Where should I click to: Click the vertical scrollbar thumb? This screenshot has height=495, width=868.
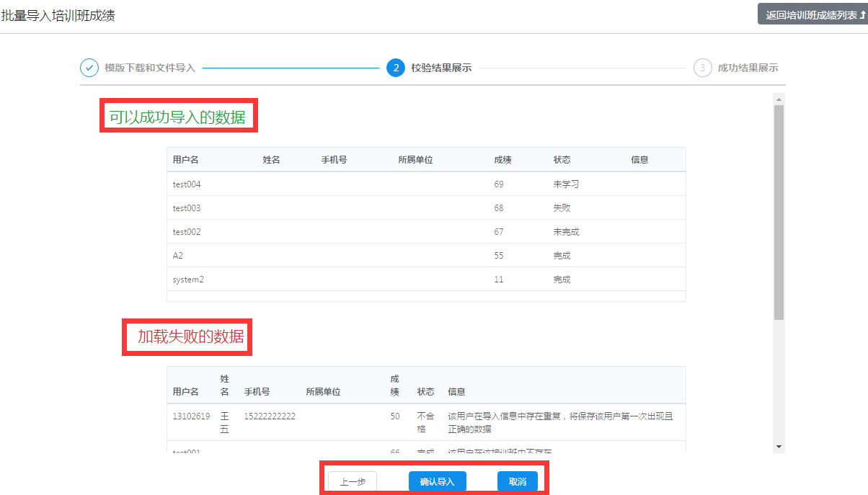tap(778, 212)
